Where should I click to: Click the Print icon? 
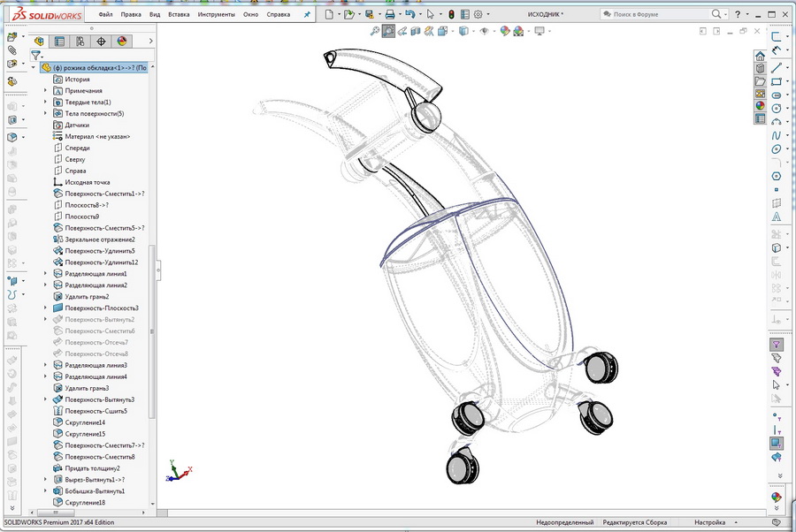(x=388, y=14)
